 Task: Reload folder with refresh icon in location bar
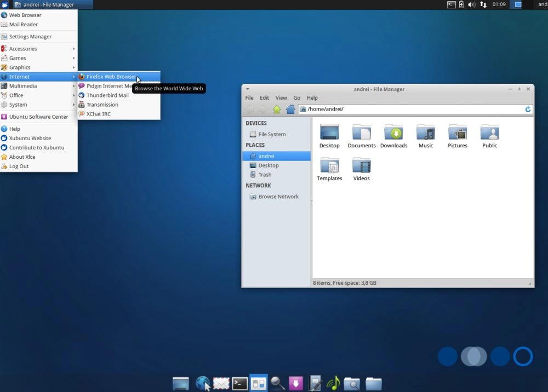click(x=528, y=109)
